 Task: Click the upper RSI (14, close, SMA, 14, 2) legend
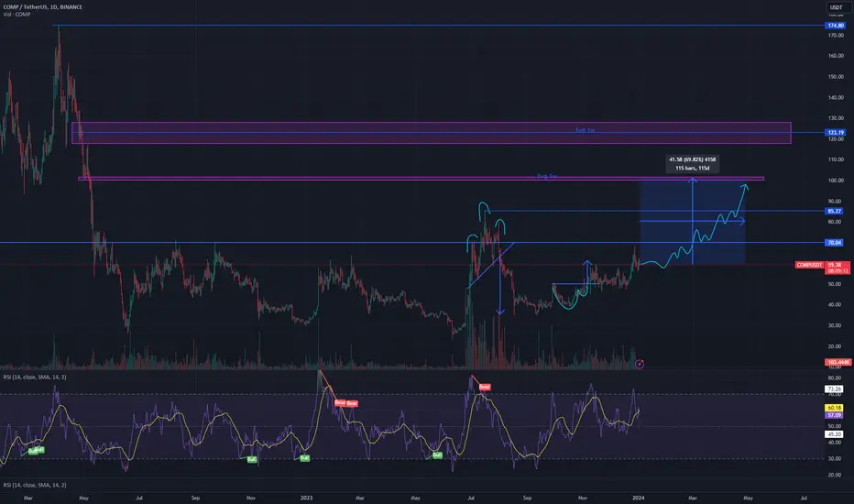pyautogui.click(x=35, y=377)
